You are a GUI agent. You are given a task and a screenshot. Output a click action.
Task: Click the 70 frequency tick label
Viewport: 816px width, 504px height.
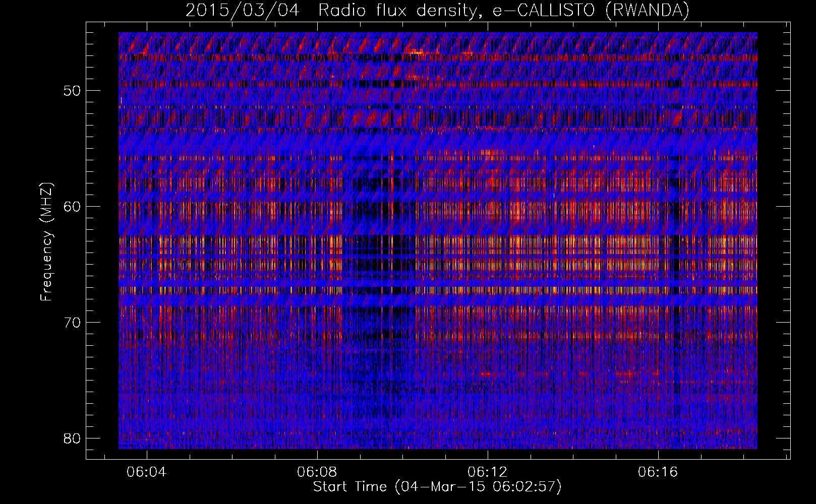click(x=72, y=323)
